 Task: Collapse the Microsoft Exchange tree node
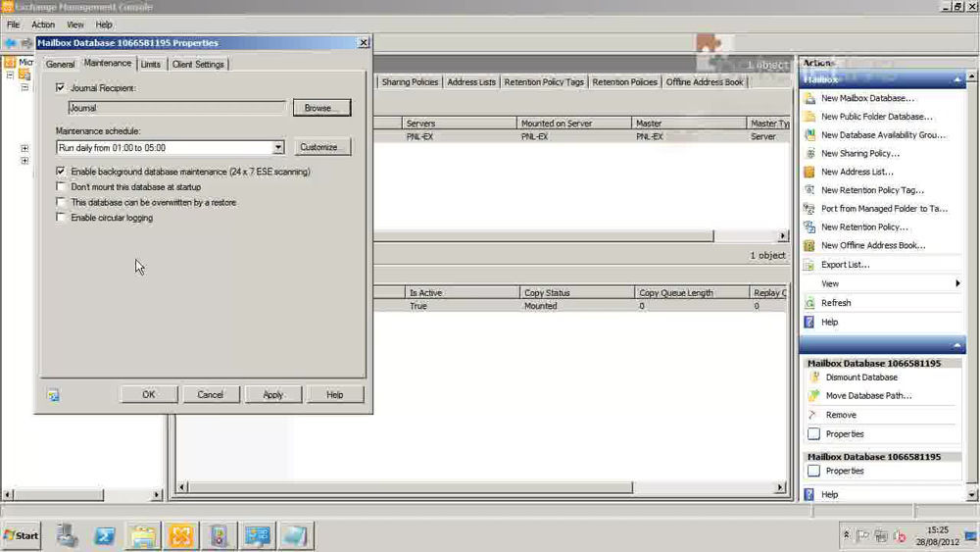11,75
